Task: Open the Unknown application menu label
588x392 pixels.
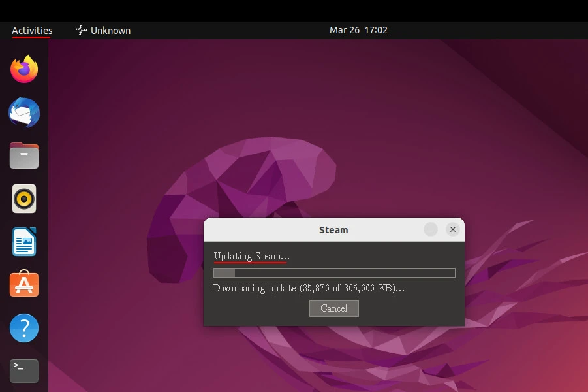Action: click(110, 30)
